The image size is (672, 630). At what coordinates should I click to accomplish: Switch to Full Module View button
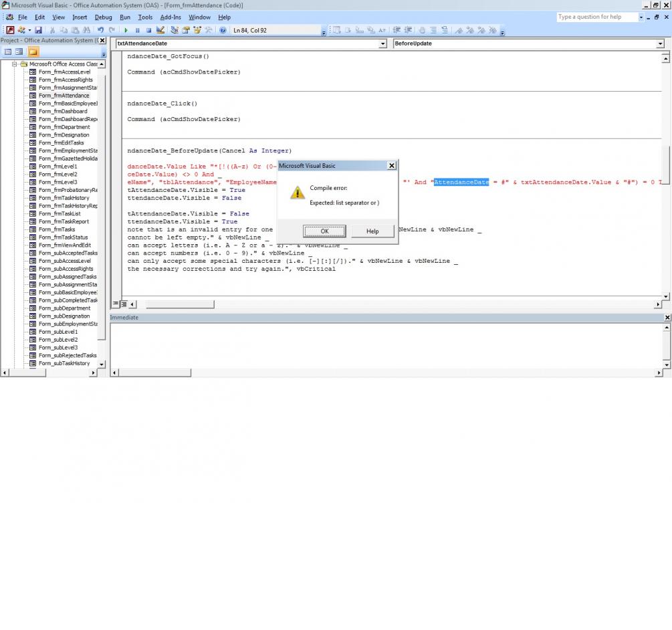[124, 304]
